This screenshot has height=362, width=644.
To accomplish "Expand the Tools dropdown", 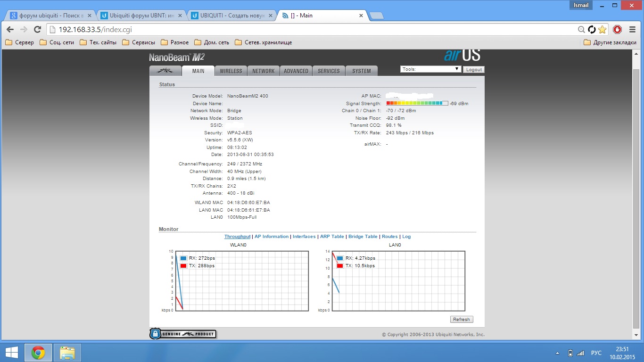I will pos(430,69).
